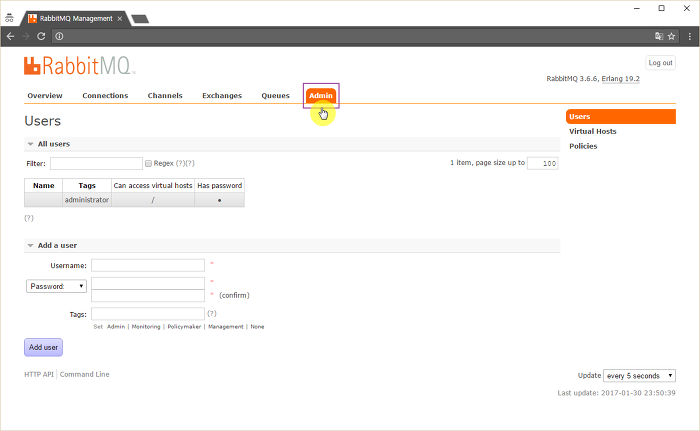Enable the Regex filter checkbox
Image resolution: width=700 pixels, height=431 pixels.
[x=148, y=163]
